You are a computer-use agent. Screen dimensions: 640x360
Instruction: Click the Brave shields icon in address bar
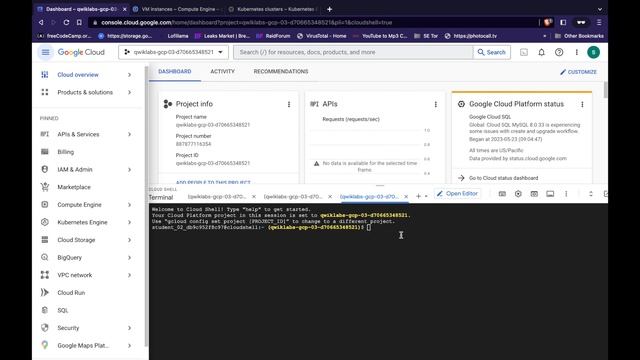point(548,22)
